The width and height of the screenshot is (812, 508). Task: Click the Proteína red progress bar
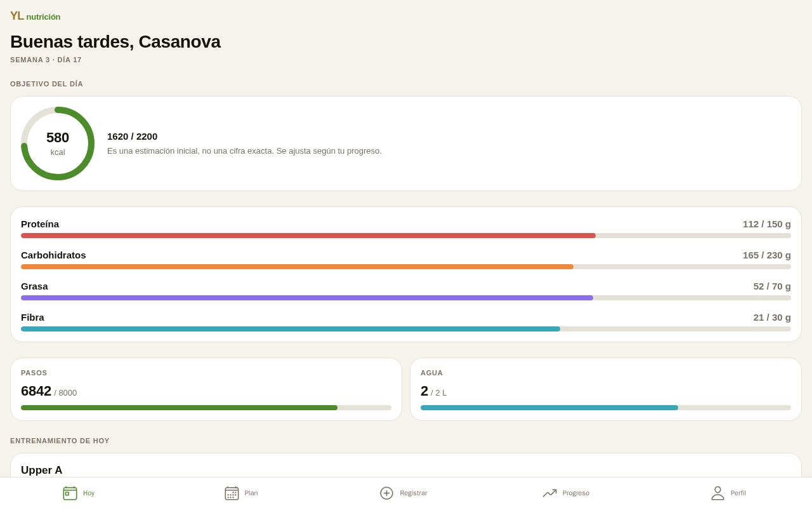pyautogui.click(x=406, y=236)
